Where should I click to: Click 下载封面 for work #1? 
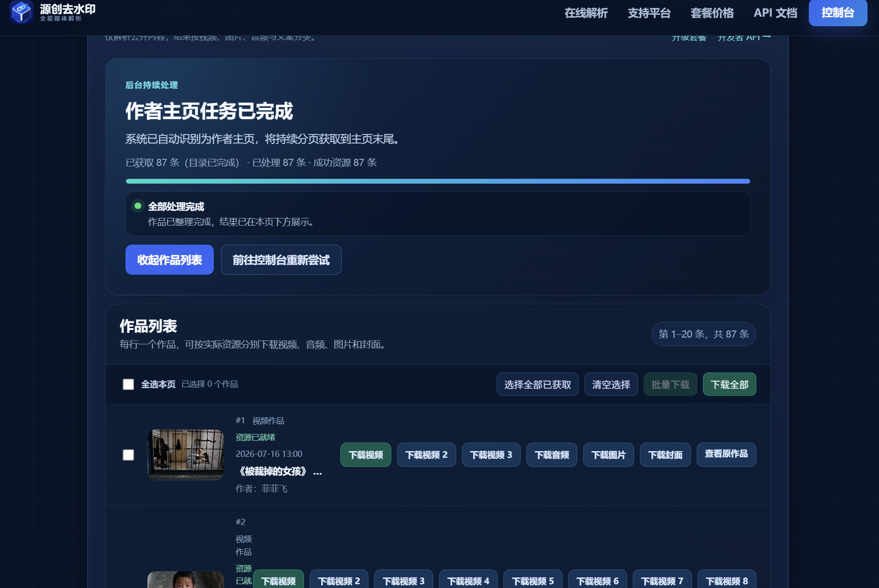[x=665, y=455]
